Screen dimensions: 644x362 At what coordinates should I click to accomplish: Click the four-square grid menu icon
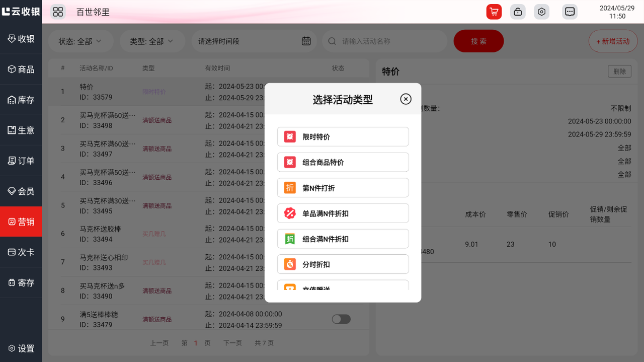click(58, 12)
